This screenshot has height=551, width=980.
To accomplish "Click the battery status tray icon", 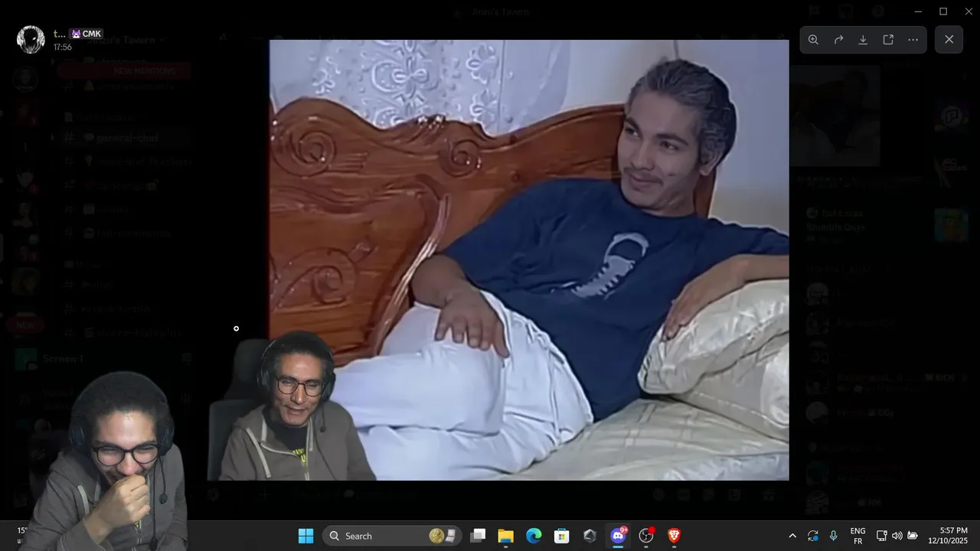I will coord(913,536).
